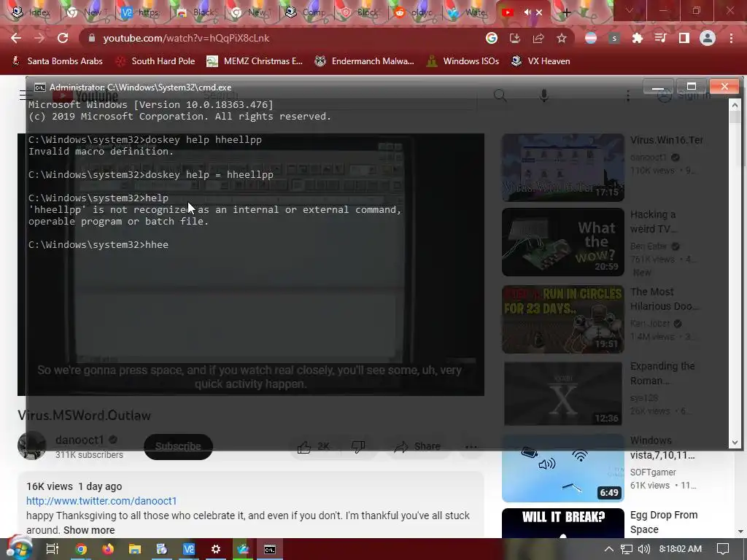Click the Share button under the video
Image resolution: width=747 pixels, height=560 pixels.
(418, 447)
